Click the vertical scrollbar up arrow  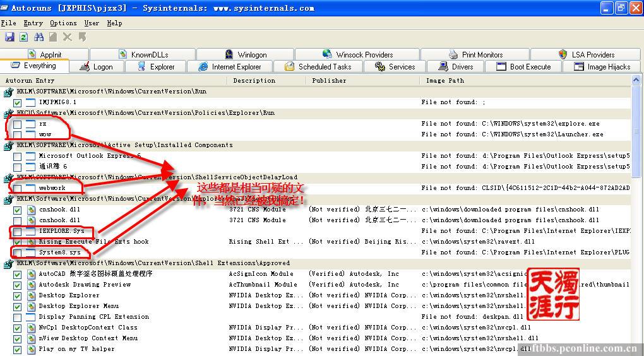(x=636, y=81)
